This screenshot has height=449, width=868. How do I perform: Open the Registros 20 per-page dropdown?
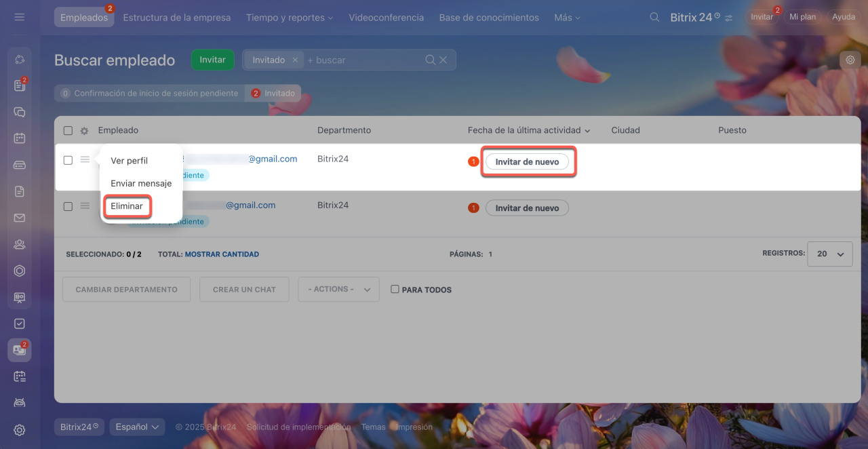pos(829,254)
